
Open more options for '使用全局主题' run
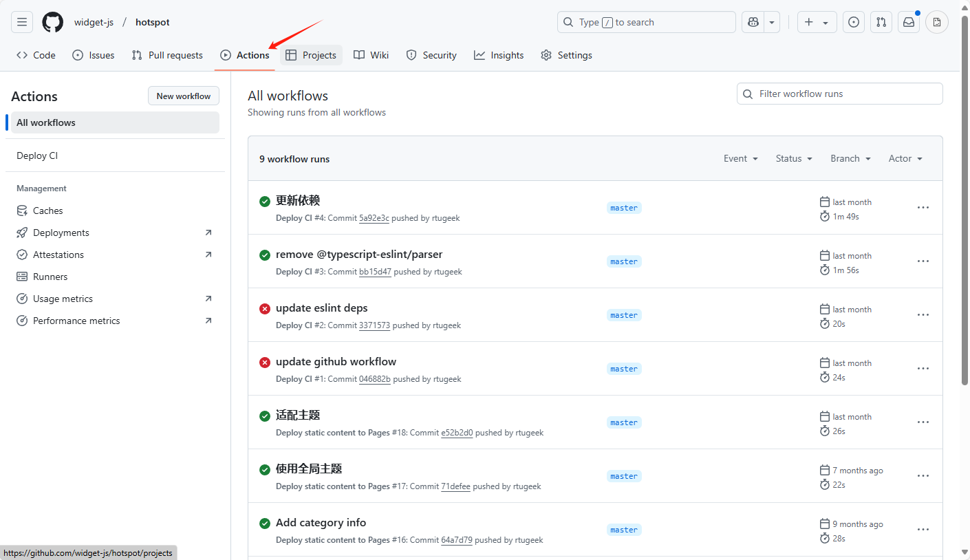923,475
